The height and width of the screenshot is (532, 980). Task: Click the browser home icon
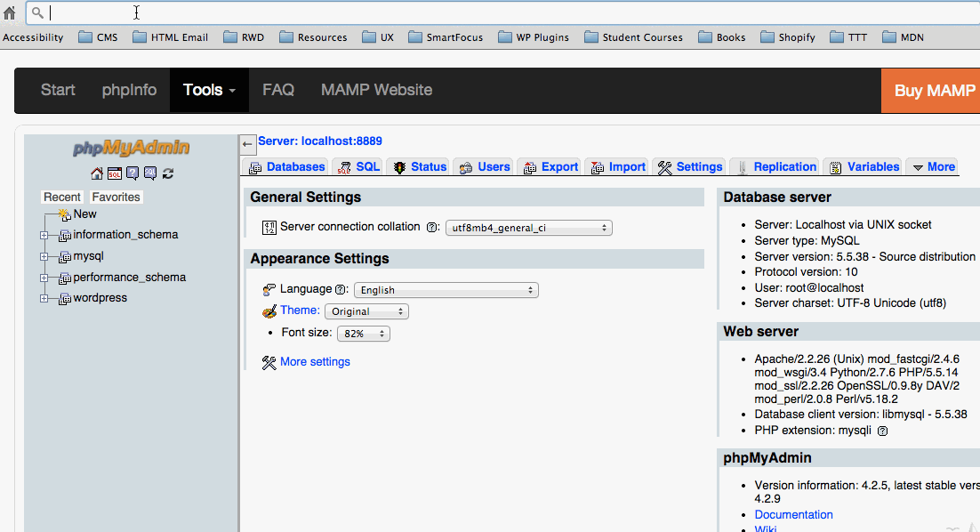(10, 12)
